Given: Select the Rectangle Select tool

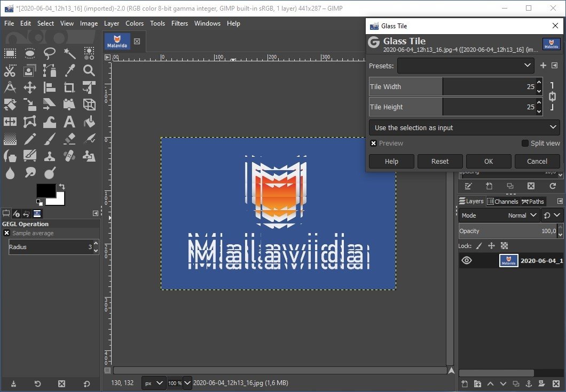Looking at the screenshot, I should pyautogui.click(x=10, y=53).
